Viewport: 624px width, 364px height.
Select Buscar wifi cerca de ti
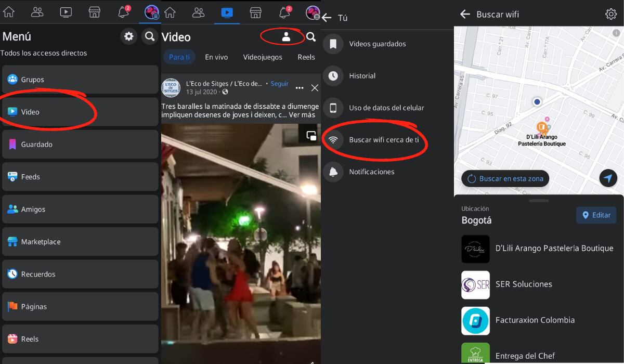pos(384,140)
